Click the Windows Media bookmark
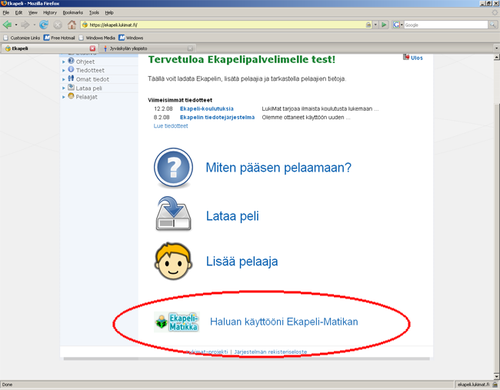500x390 pixels. click(97, 38)
